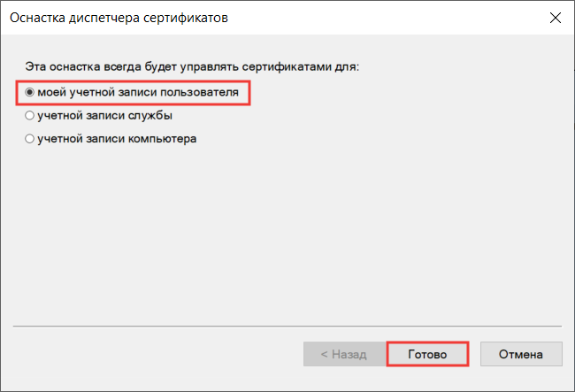The width and height of the screenshot is (575, 392).
Task: Choose the 'учетной записи службы' radio button
Action: point(99,116)
